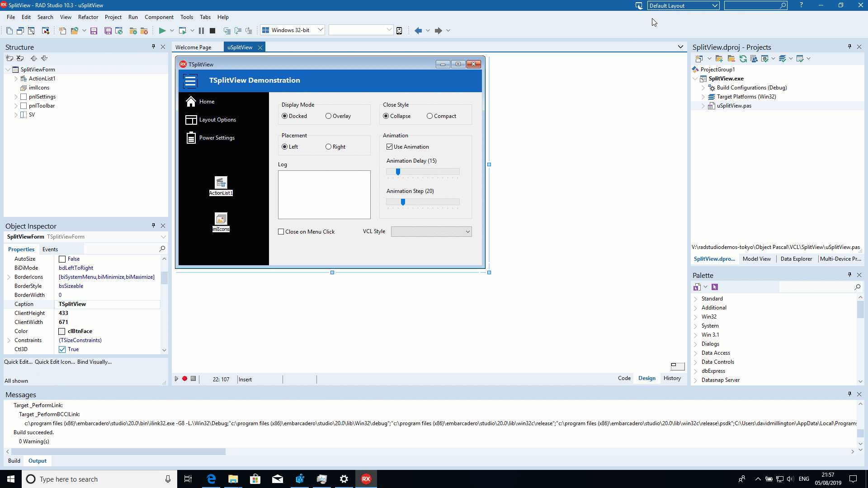The image size is (868, 488).
Task: Click the Log list box area
Action: (324, 195)
